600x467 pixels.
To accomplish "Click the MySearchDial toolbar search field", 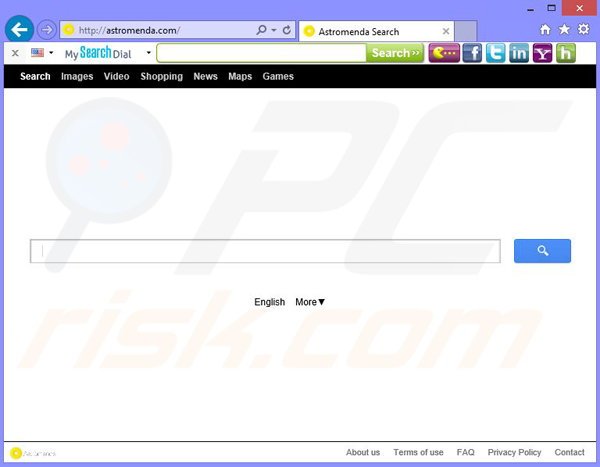I will (261, 53).
